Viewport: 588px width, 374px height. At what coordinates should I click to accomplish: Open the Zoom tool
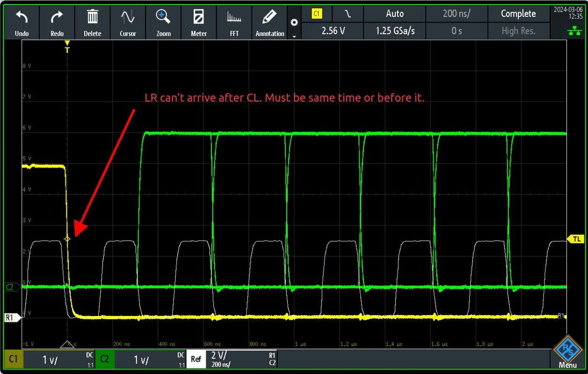[x=163, y=22]
